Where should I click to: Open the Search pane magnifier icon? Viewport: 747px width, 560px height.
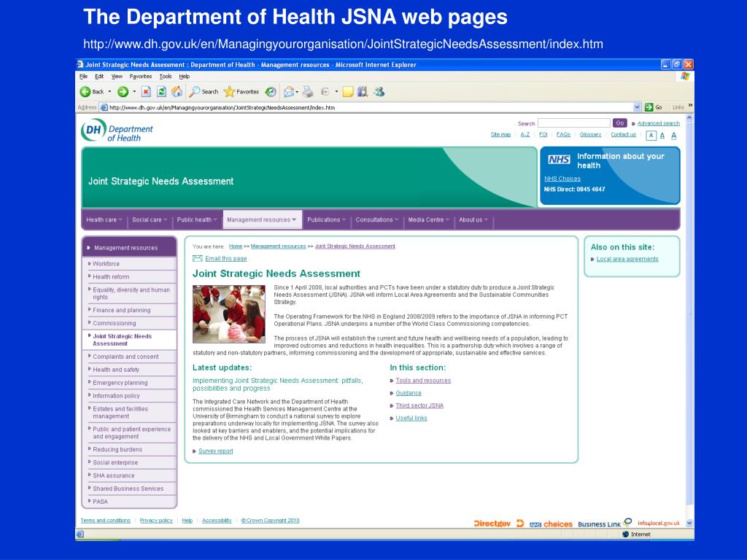(204, 91)
